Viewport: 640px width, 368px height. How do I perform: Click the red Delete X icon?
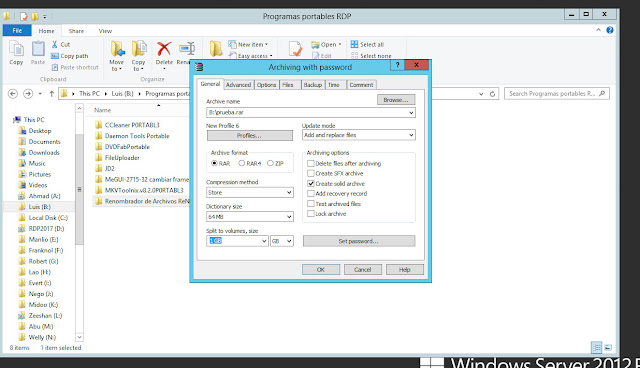[x=164, y=49]
